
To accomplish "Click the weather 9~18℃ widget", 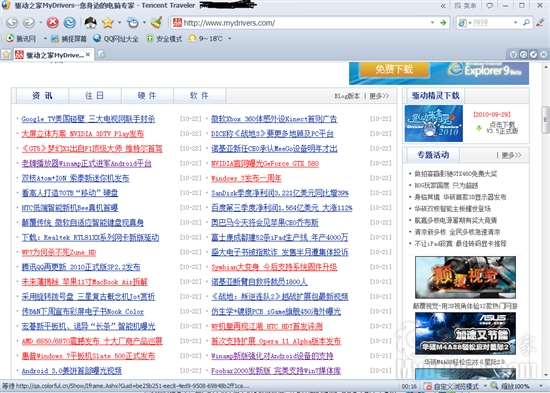I will tap(206, 39).
